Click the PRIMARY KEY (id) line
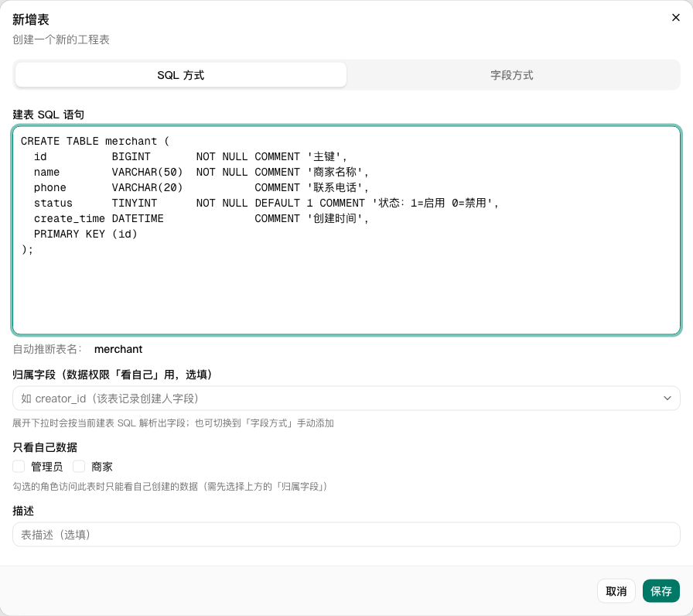 click(86, 234)
